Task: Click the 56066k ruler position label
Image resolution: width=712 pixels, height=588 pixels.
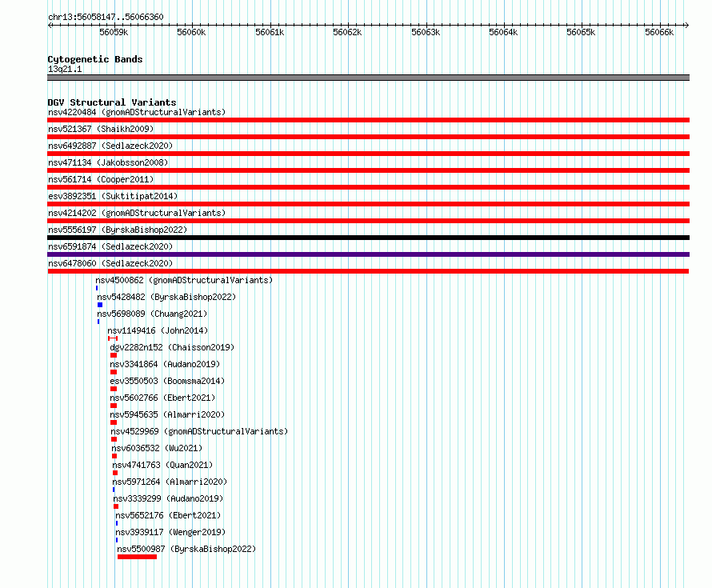Action: (659, 32)
